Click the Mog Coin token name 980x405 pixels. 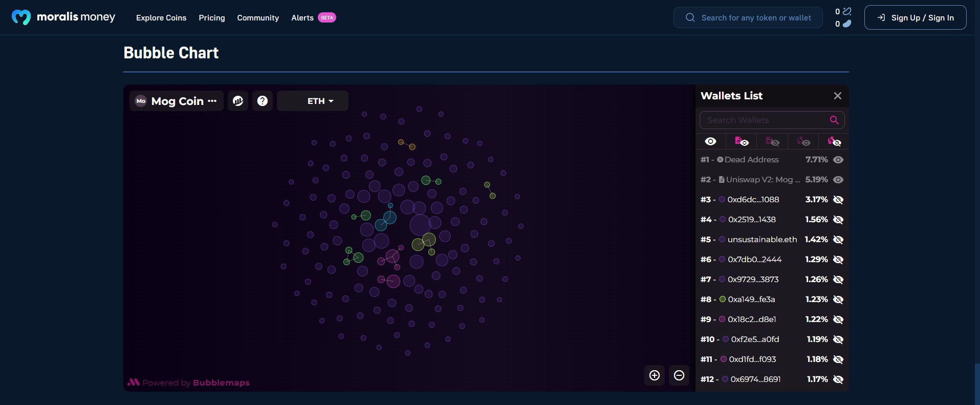178,101
